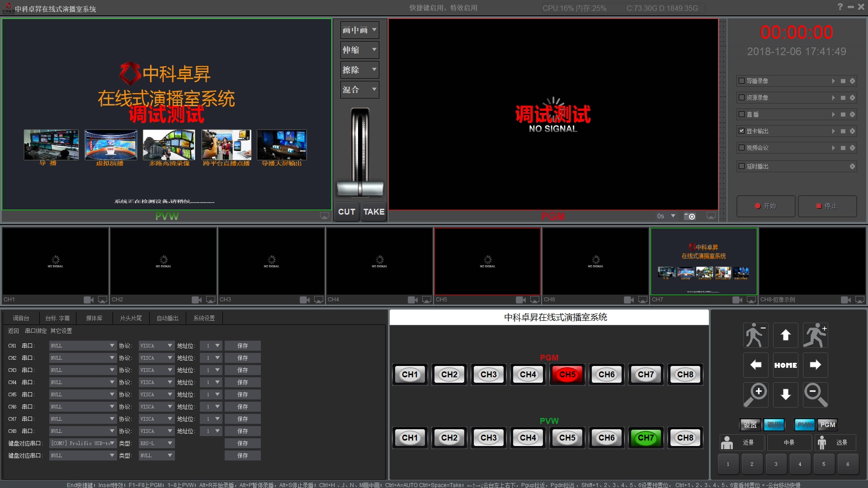Enable the 视频会议 checkbox

(x=741, y=148)
